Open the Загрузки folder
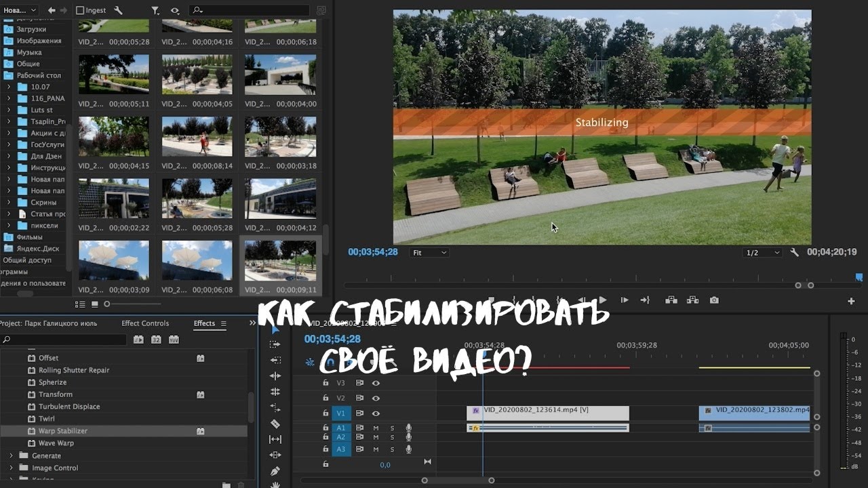 (32, 29)
